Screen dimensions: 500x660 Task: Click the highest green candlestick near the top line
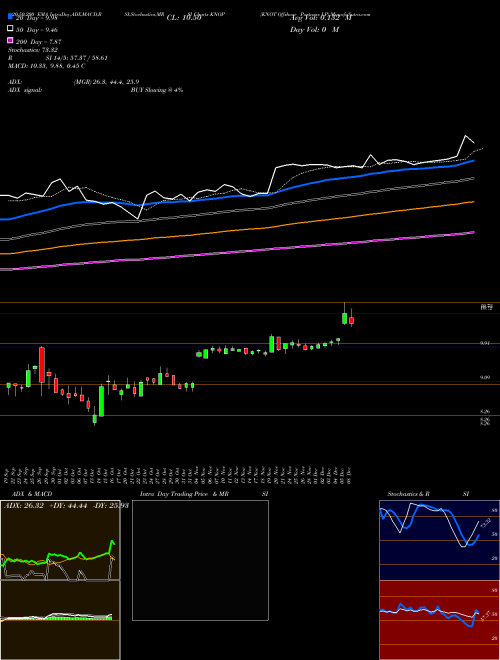coord(345,319)
